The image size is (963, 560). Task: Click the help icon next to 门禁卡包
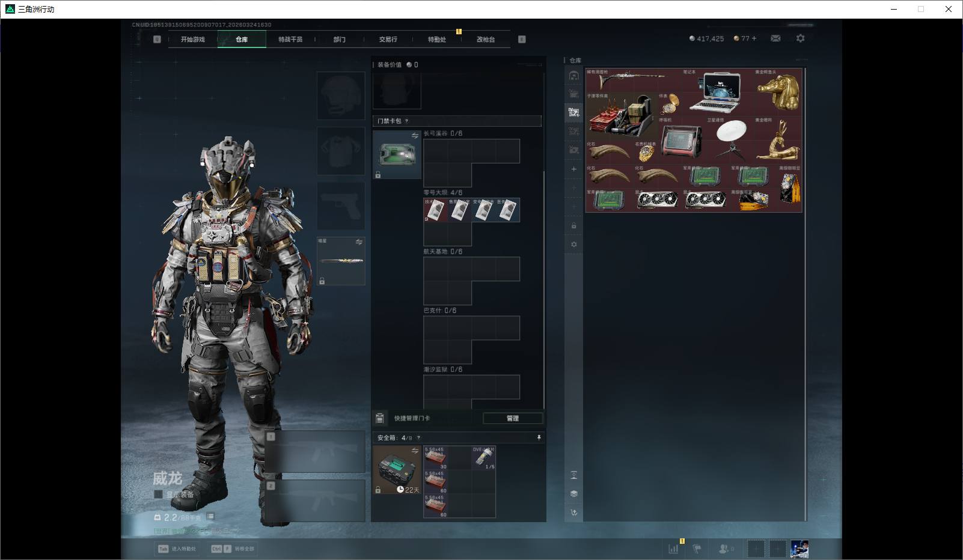pos(407,121)
